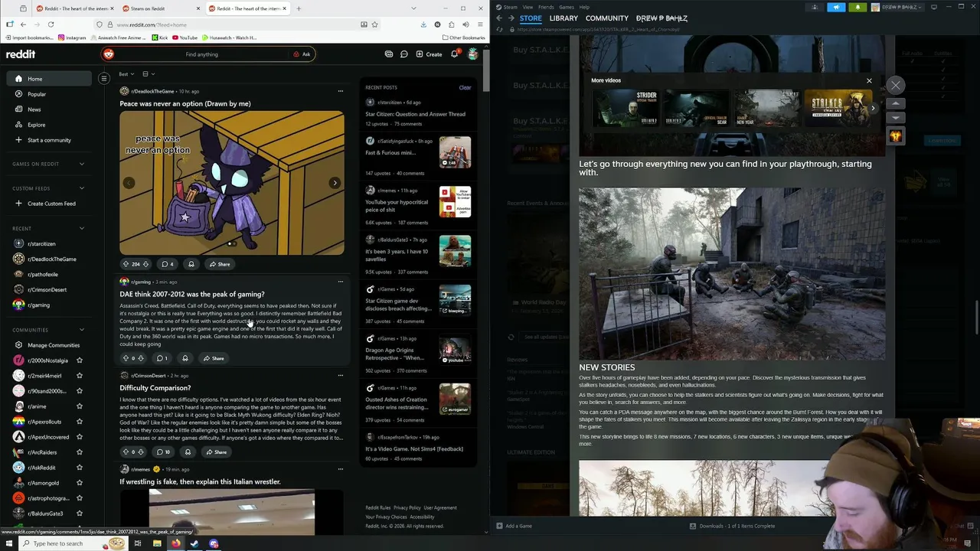Play STRIDER trailer thumbnail

[626, 109]
